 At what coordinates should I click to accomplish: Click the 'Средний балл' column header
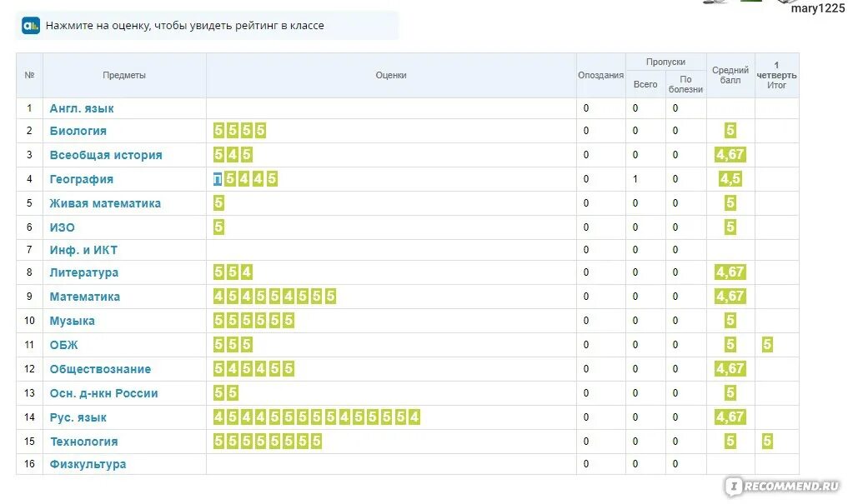pos(730,75)
